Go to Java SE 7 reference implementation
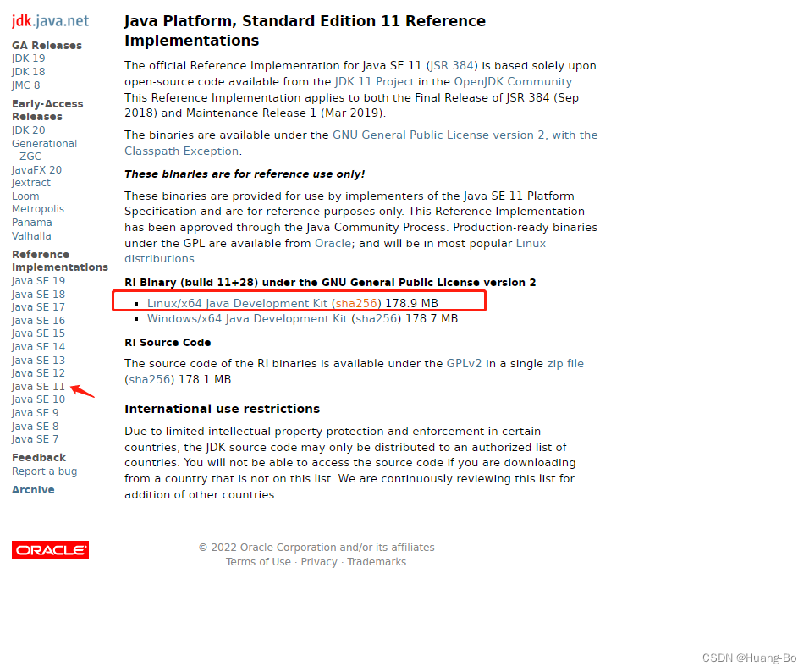This screenshot has width=809, height=672. 35,439
